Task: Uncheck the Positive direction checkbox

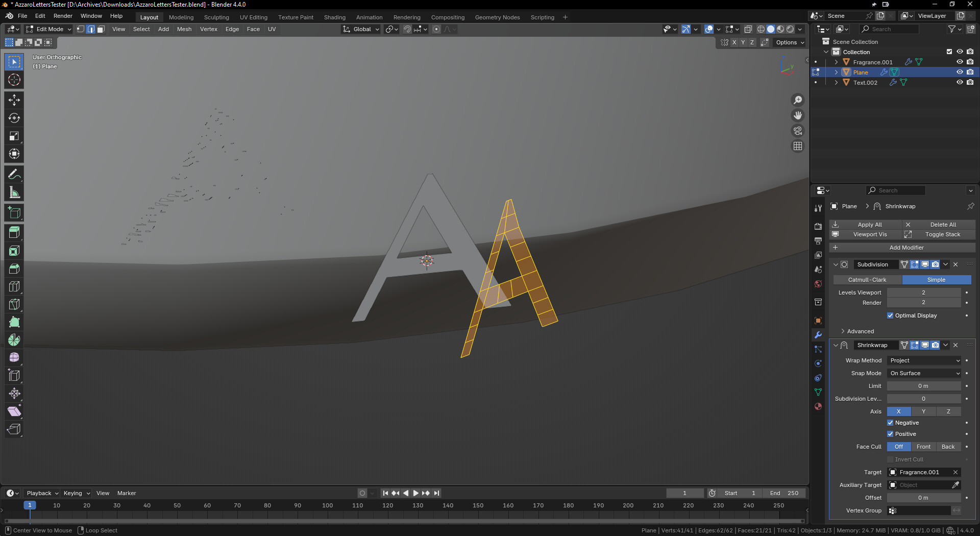Action: click(890, 434)
